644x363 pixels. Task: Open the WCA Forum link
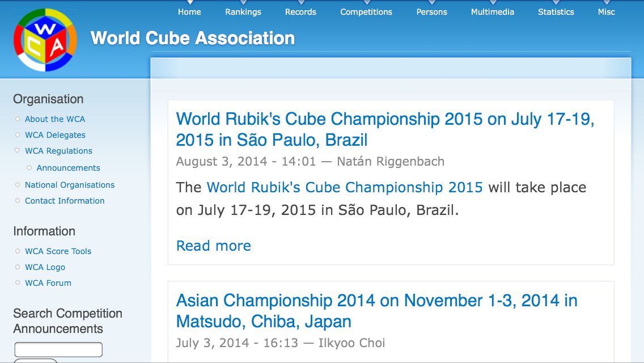(48, 283)
